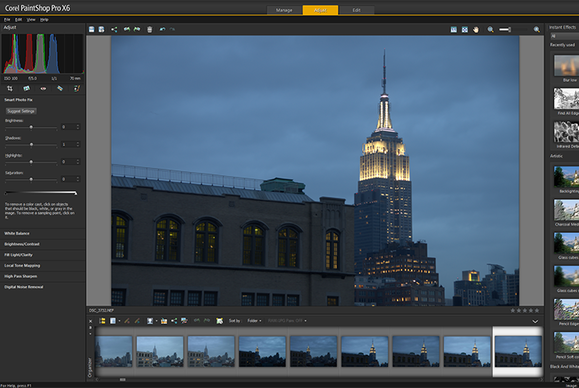Open the Help menu
The image size is (579, 388).
click(44, 20)
